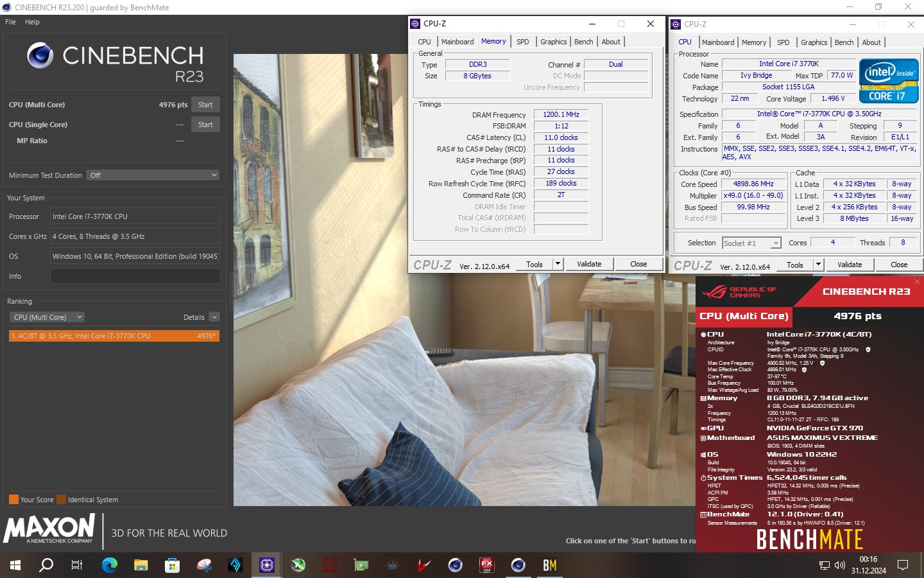Open the green globe taskbar icon
The height and width of the screenshot is (578, 924).
[298, 565]
